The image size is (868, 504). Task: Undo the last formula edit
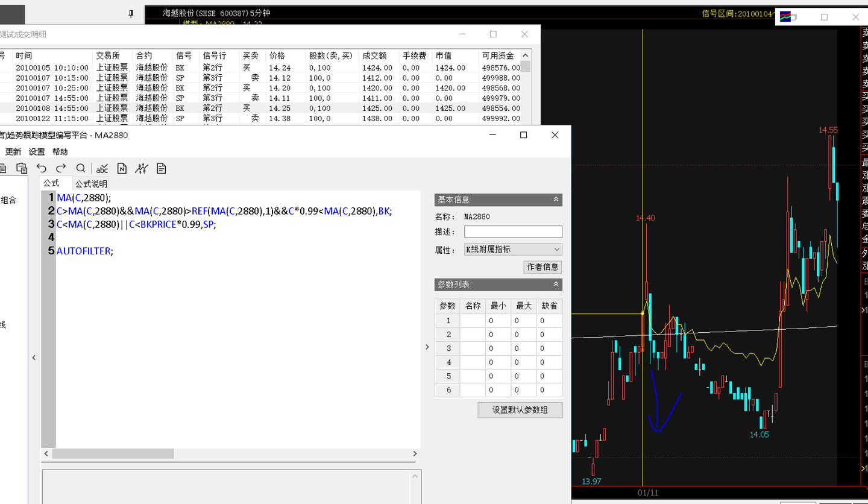click(x=41, y=168)
